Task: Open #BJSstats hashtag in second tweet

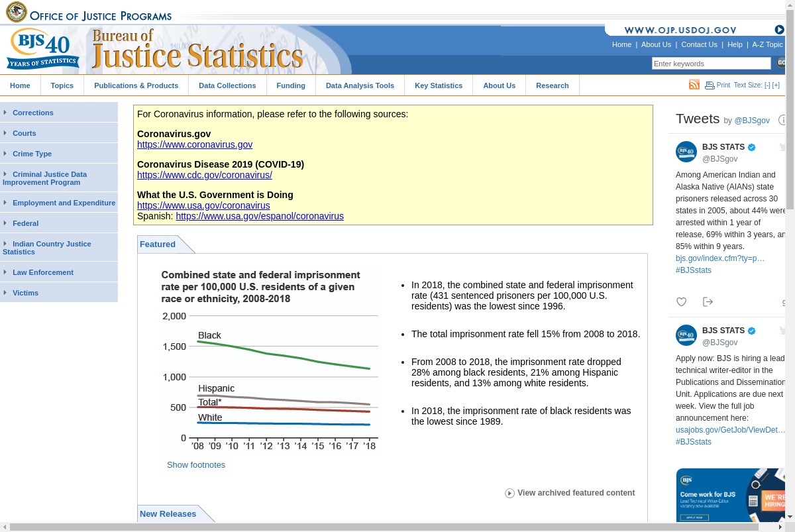Action: point(694,442)
